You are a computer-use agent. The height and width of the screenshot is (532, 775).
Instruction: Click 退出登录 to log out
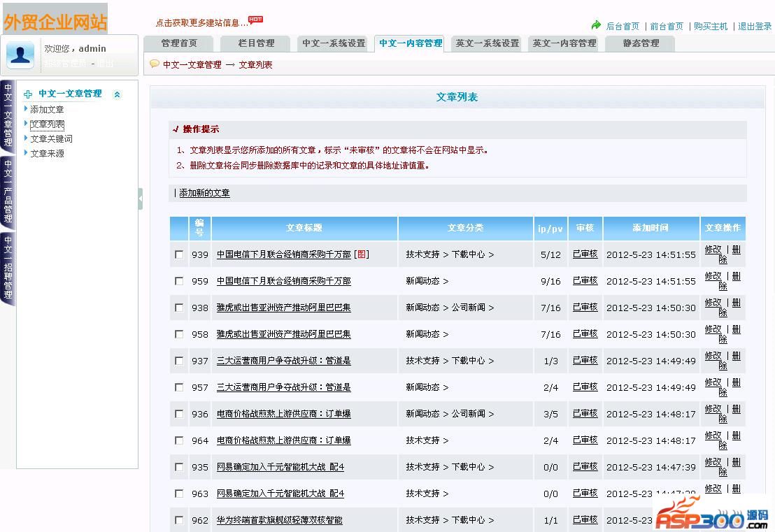coord(755,27)
